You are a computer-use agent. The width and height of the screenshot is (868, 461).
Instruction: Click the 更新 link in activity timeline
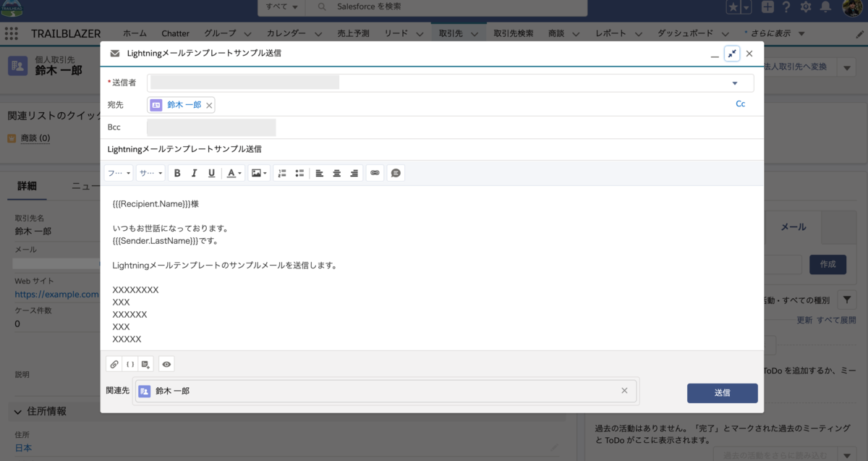coord(804,320)
